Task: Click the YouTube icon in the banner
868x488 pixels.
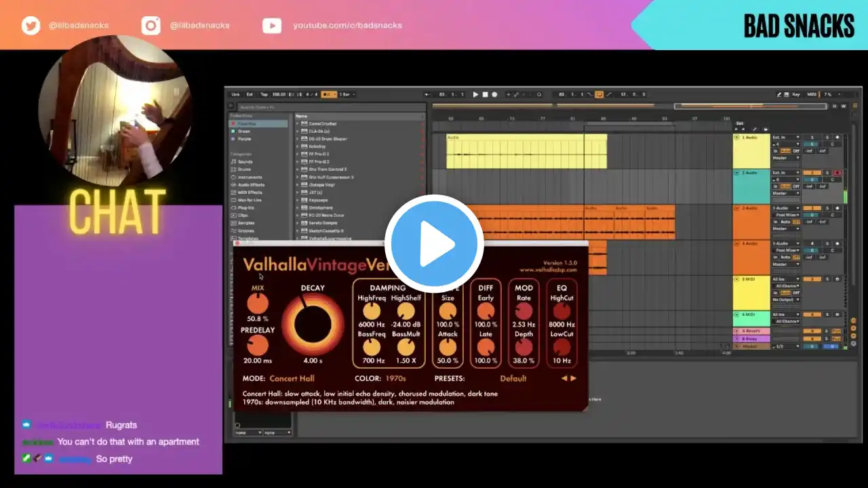Action: point(272,26)
